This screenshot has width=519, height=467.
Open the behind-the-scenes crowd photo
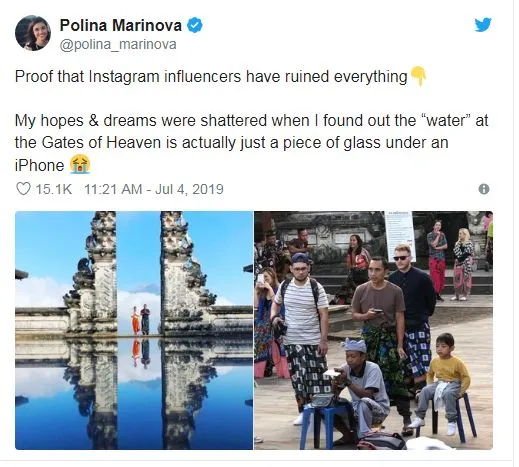(373, 330)
